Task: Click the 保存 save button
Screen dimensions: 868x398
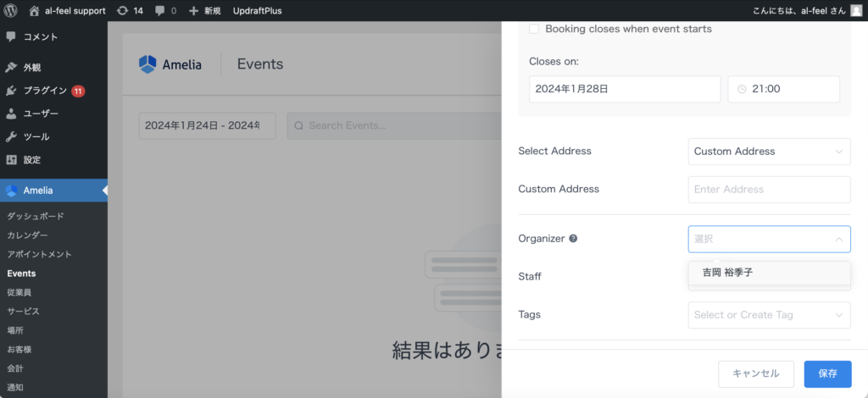Action: pos(827,373)
